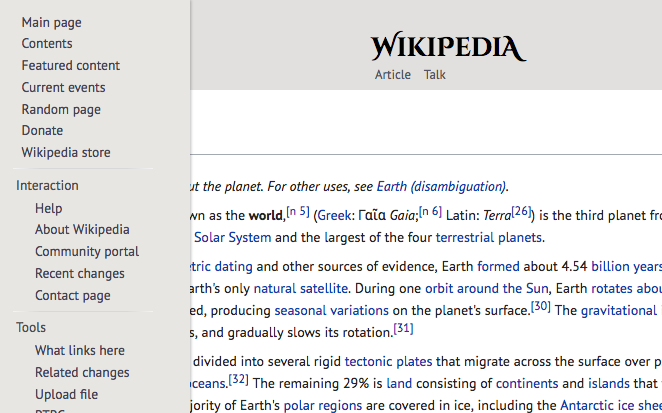Screen dimensions: 662x413
Task: Follow tectonic plates link
Action: coord(388,361)
